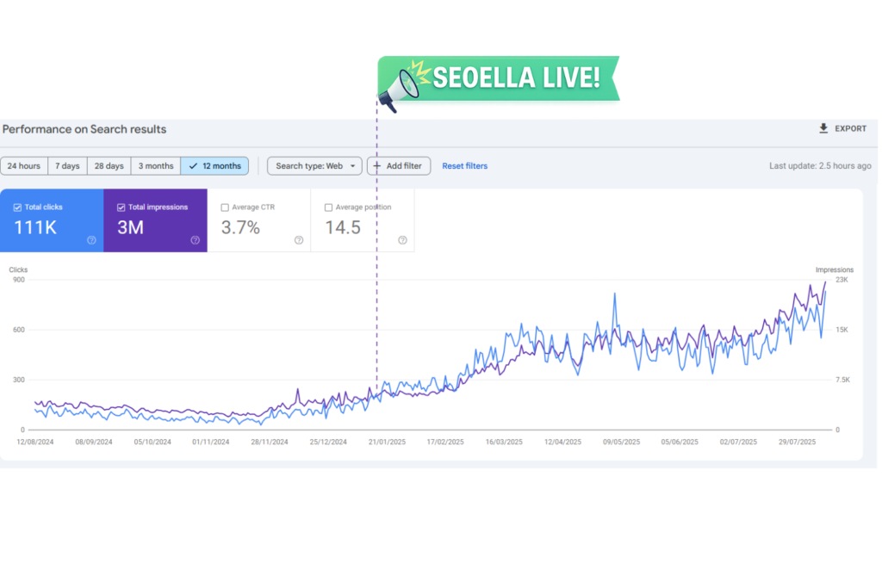Viewport: 882px width, 588px height.
Task: Select the 24 hours date range
Action: [x=23, y=166]
